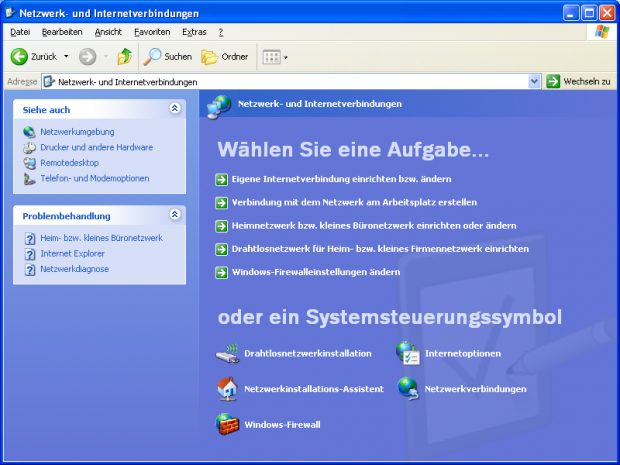The height and width of the screenshot is (465, 620).
Task: Click help icon beside Internet Explorer
Action: (30, 254)
